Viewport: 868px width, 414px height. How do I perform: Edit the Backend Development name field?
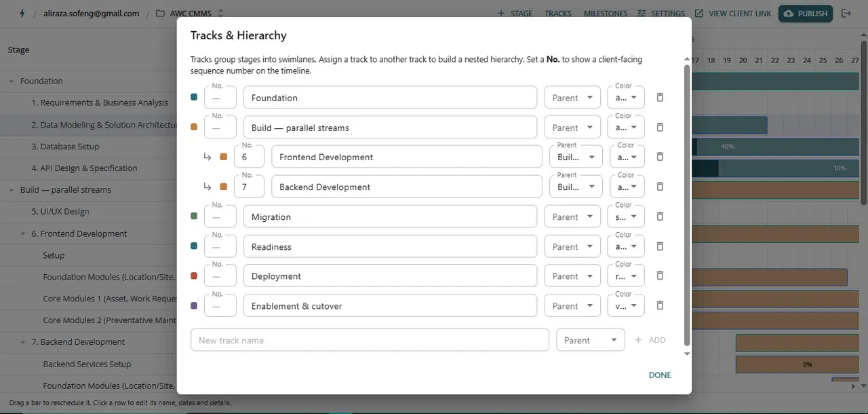(407, 187)
